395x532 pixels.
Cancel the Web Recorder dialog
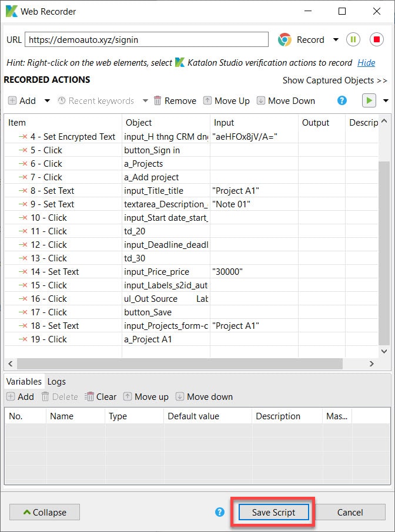pos(350,512)
